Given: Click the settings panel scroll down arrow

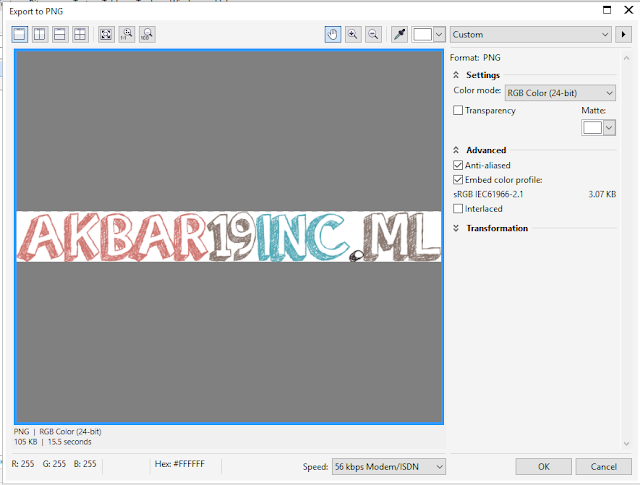Looking at the screenshot, I should click(x=627, y=444).
